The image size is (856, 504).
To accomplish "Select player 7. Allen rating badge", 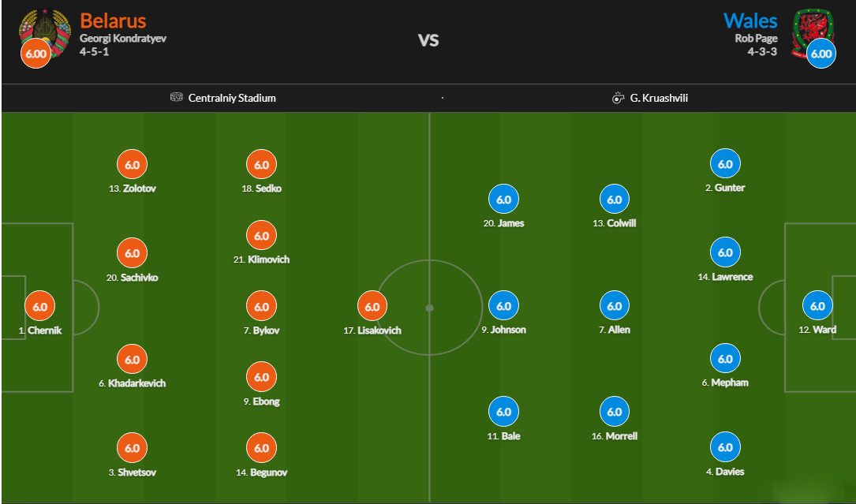I will [x=615, y=306].
